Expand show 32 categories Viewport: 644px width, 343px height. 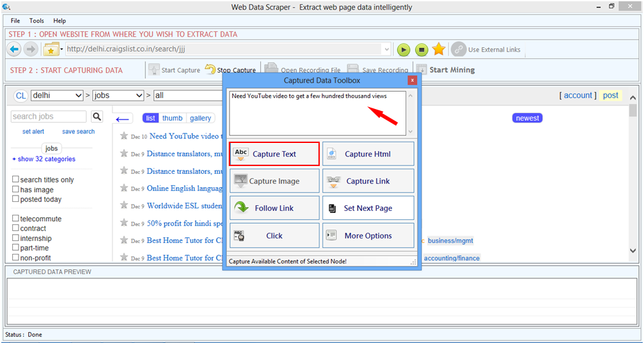(44, 159)
